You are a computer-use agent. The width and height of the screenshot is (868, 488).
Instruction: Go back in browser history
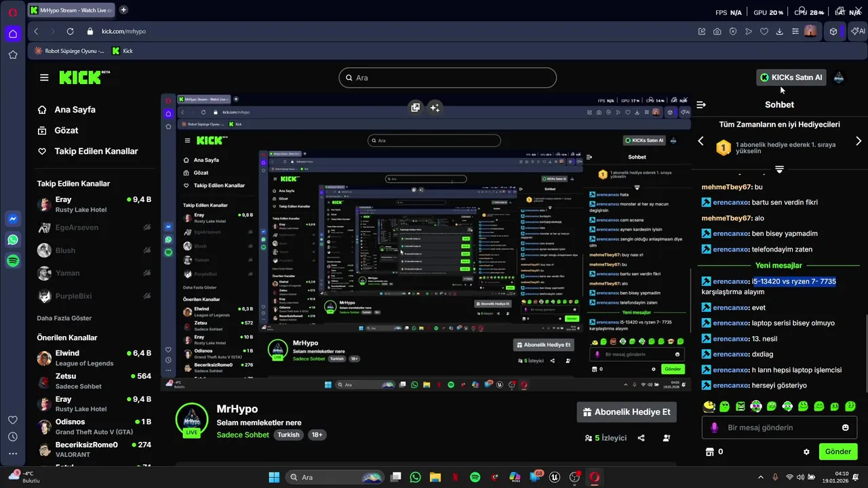coord(36,31)
